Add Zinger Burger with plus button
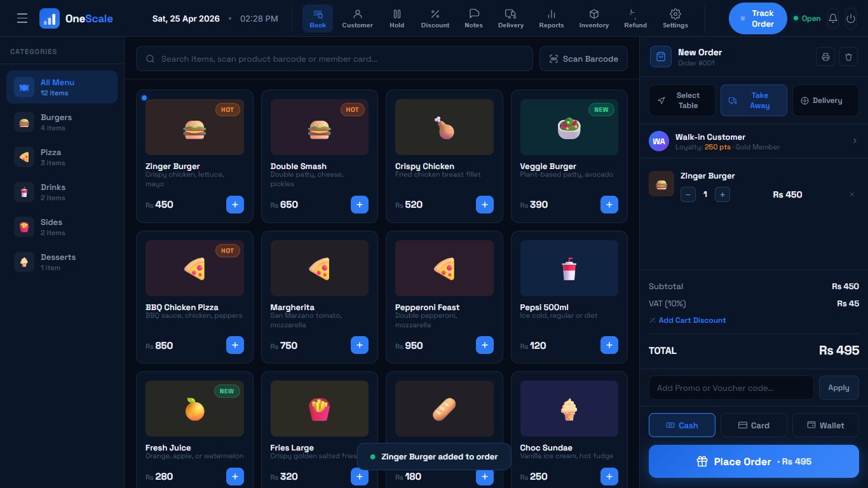The width and height of the screenshot is (868, 488). point(235,205)
